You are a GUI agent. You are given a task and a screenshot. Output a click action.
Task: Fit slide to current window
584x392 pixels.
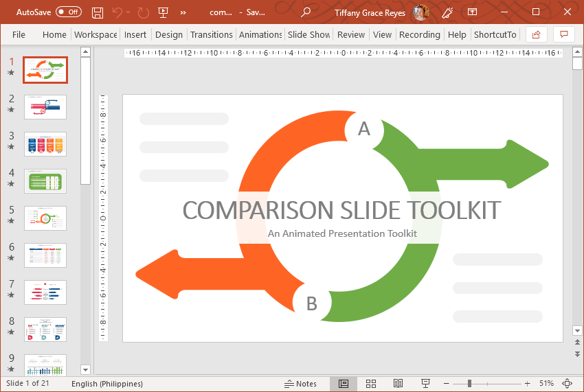[568, 384]
